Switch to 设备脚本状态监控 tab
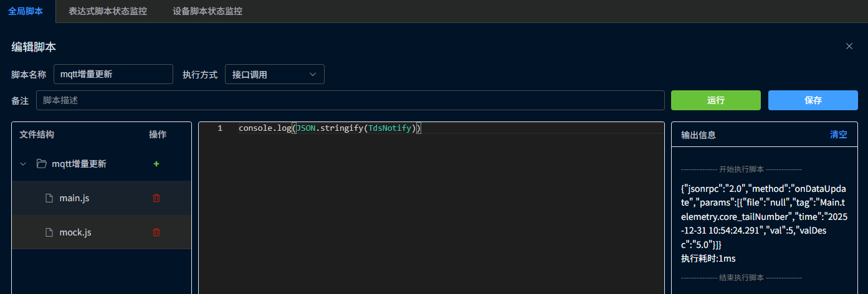868x294 pixels. pos(207,11)
